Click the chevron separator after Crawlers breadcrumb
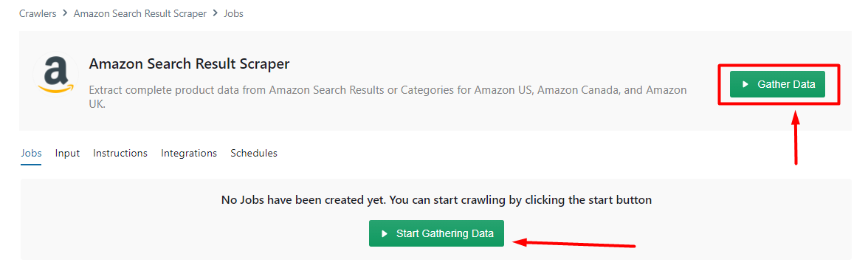The width and height of the screenshot is (868, 271). coord(65,13)
